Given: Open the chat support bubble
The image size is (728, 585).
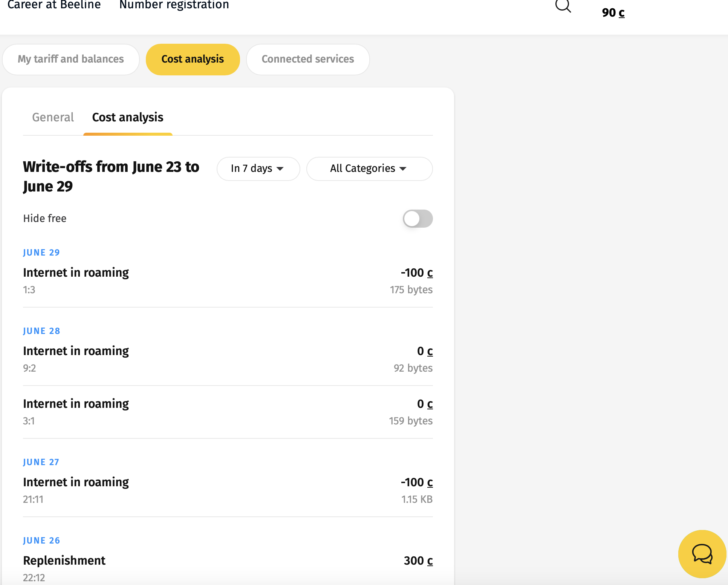Looking at the screenshot, I should pos(702,554).
